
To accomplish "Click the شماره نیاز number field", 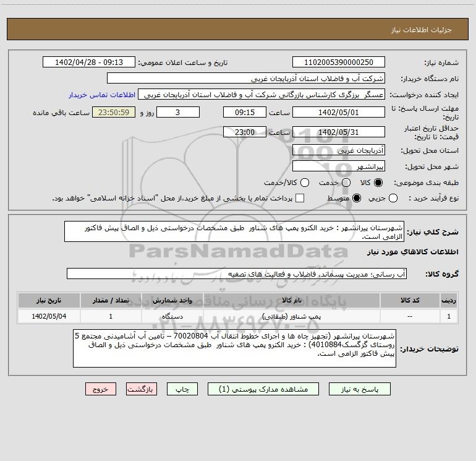I will pos(339,62).
